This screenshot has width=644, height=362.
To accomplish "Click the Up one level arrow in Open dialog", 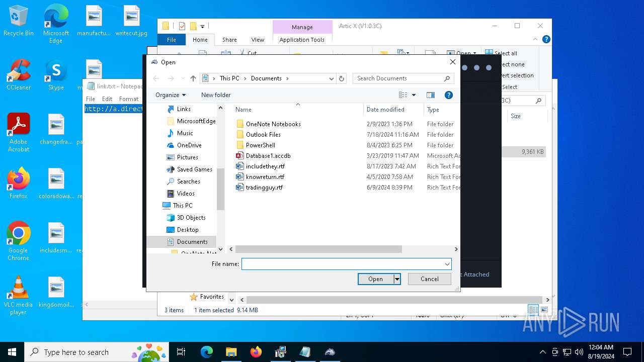I will pyautogui.click(x=193, y=78).
